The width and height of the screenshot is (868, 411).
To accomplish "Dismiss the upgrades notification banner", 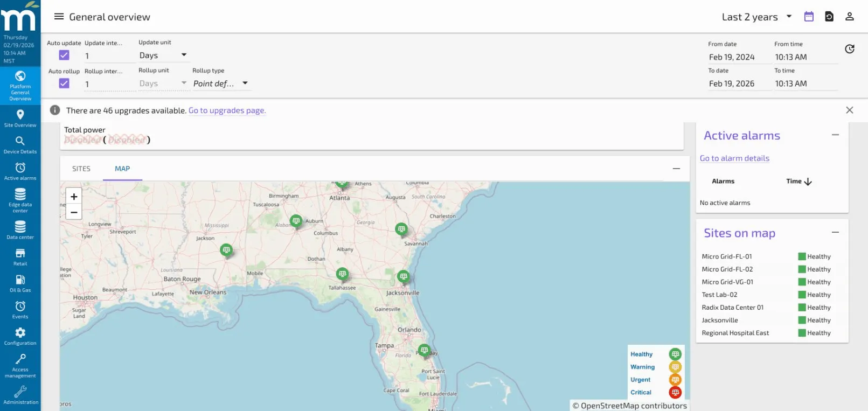I will tap(850, 110).
